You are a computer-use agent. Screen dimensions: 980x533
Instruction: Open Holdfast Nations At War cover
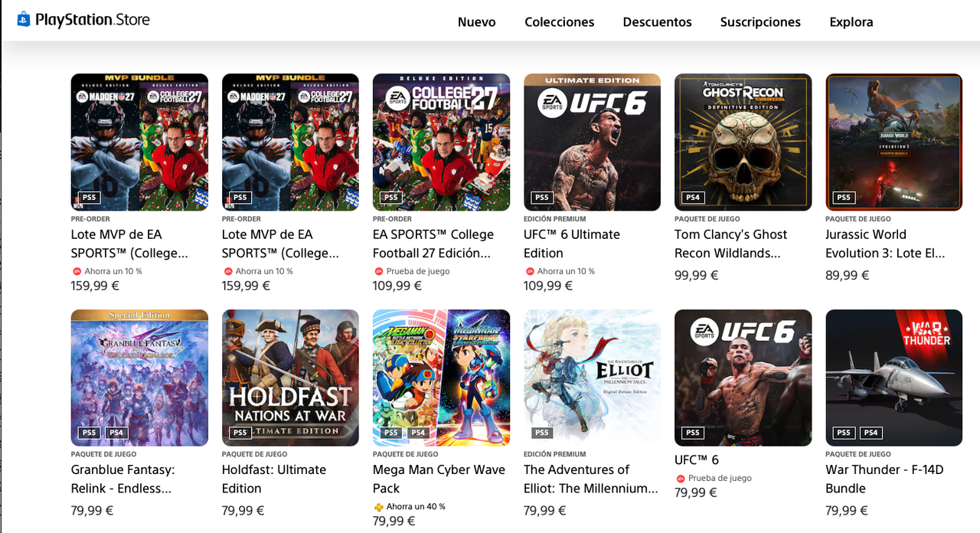(x=290, y=378)
